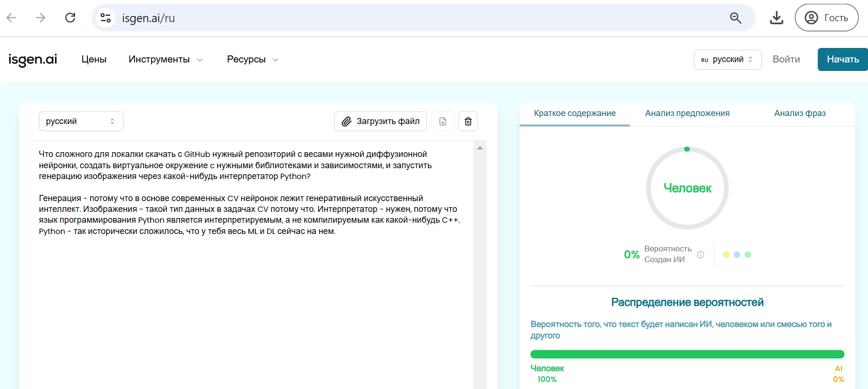Image resolution: width=868 pixels, height=389 pixels.
Task: Click the Войти link
Action: click(786, 59)
